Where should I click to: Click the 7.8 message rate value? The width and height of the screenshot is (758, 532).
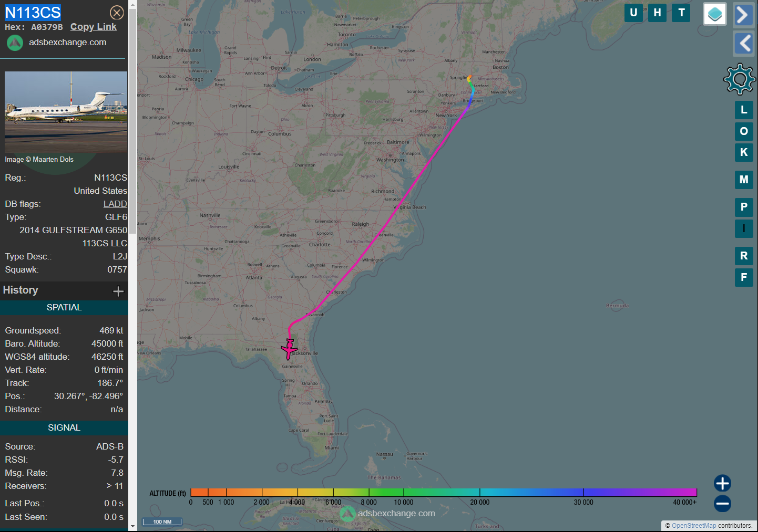pyautogui.click(x=117, y=473)
